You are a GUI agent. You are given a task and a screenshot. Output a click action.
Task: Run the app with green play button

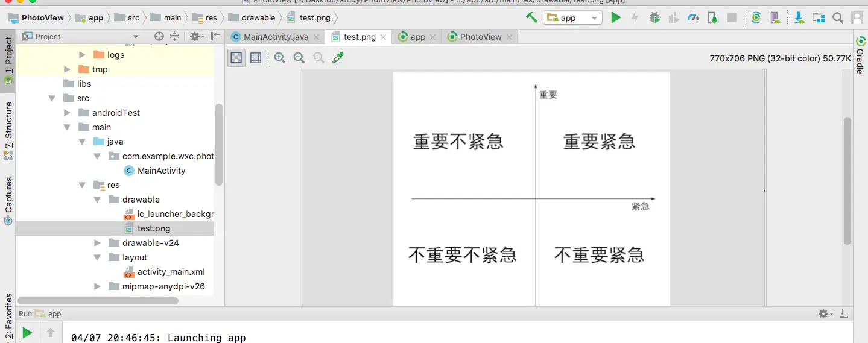615,18
